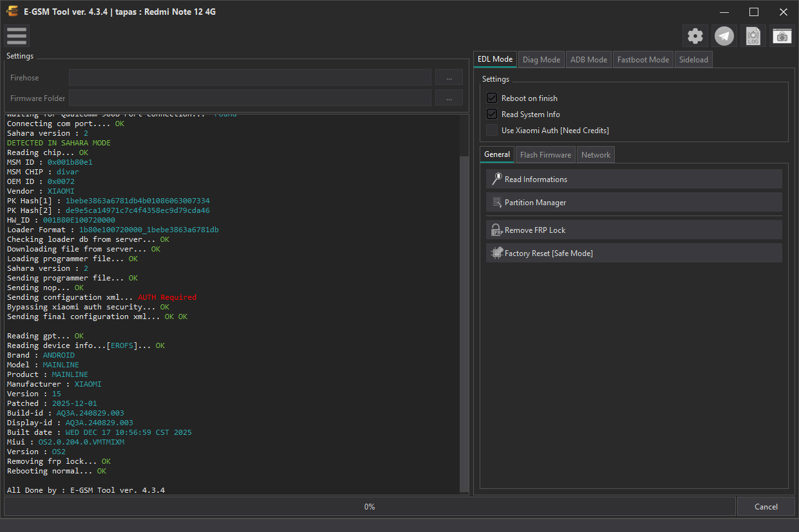Click the log output vertical scrollbar

(465, 323)
